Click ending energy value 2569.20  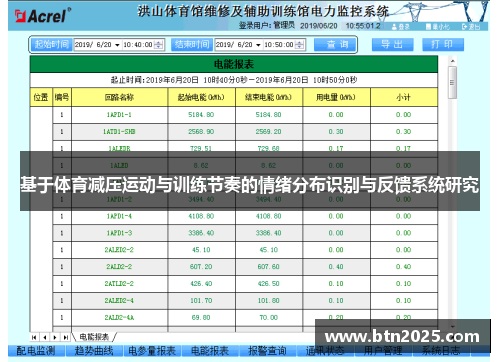click(269, 132)
